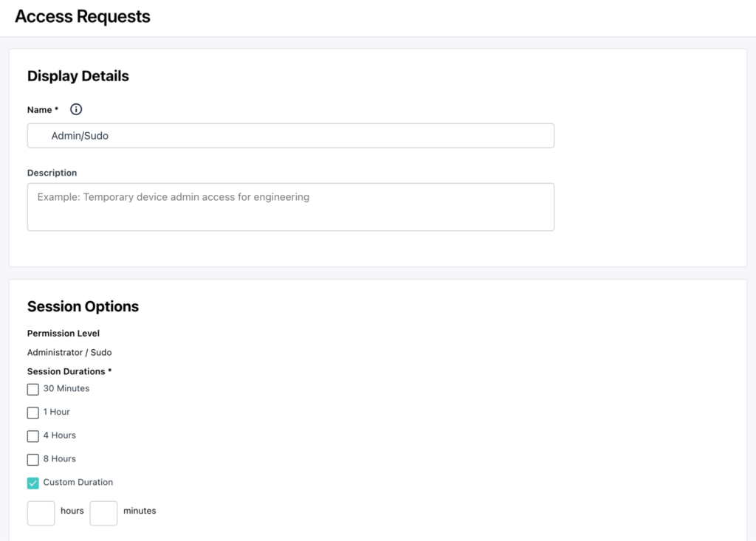Select the 8 Hours duration option
This screenshot has width=756, height=541.
32,460
